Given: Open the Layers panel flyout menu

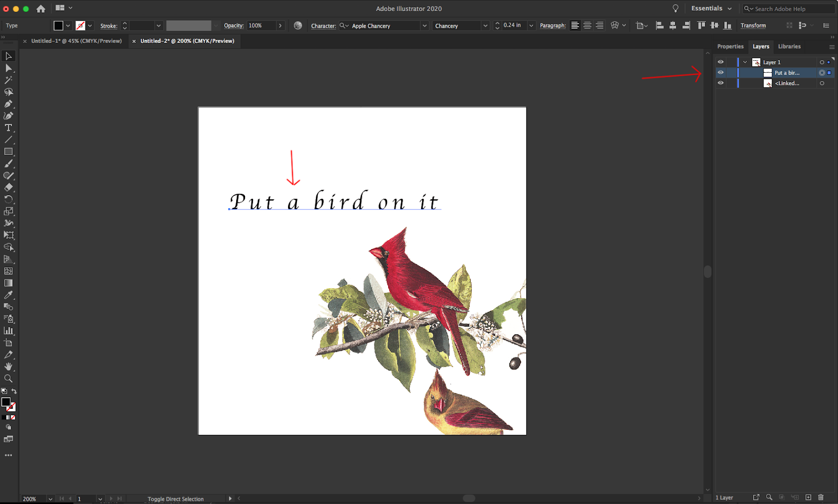Looking at the screenshot, I should (x=832, y=47).
